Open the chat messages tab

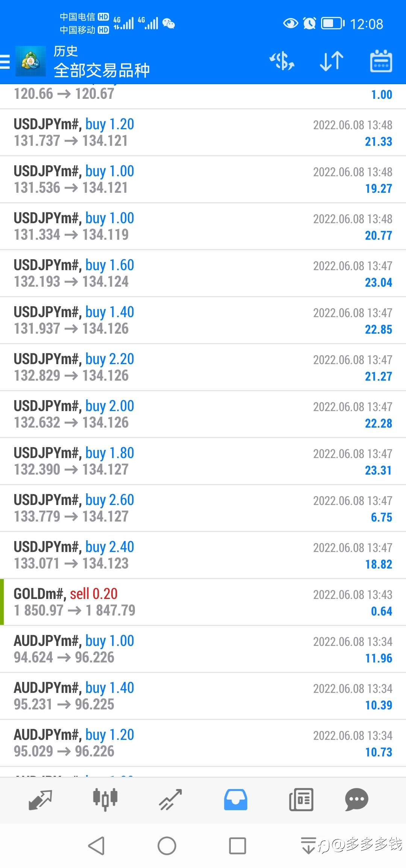356,800
